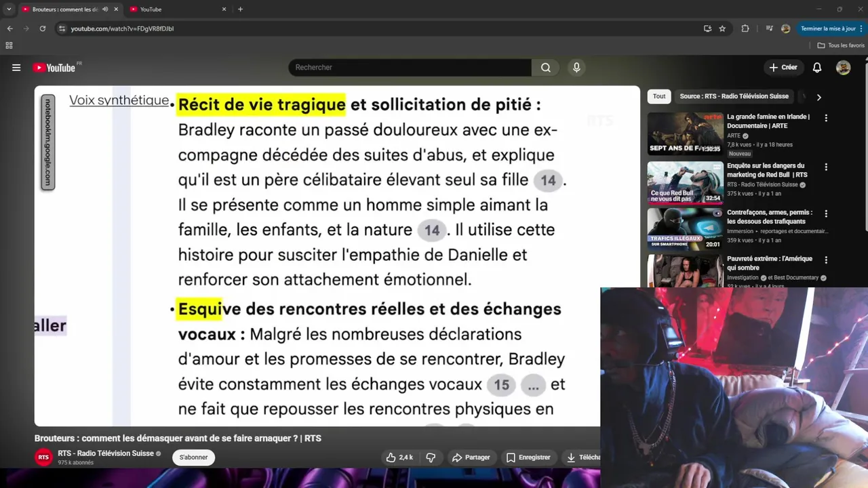This screenshot has width=868, height=488.
Task: Bookmark this page with the star icon
Action: (722, 28)
